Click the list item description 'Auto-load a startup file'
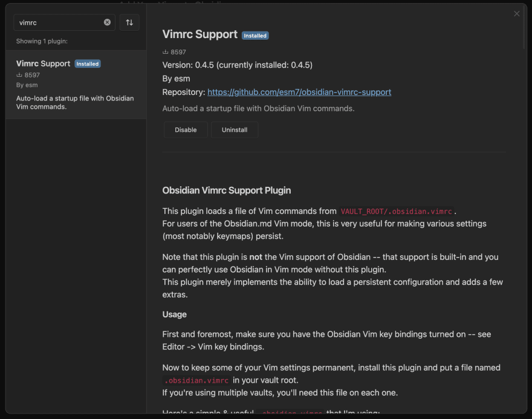 75,102
